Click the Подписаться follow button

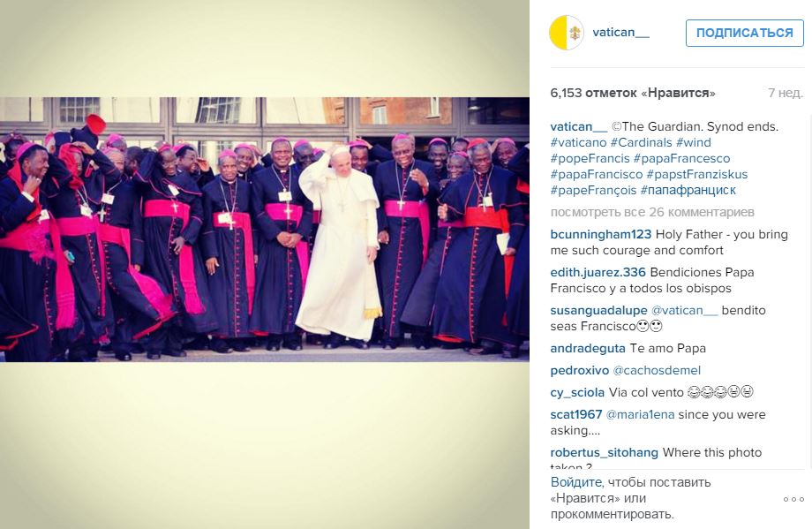click(745, 34)
